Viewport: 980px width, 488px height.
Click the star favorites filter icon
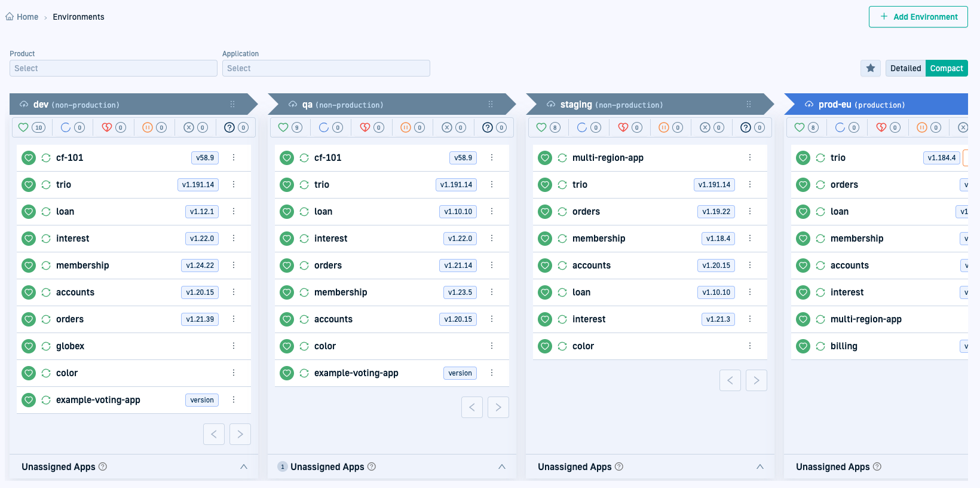[871, 68]
